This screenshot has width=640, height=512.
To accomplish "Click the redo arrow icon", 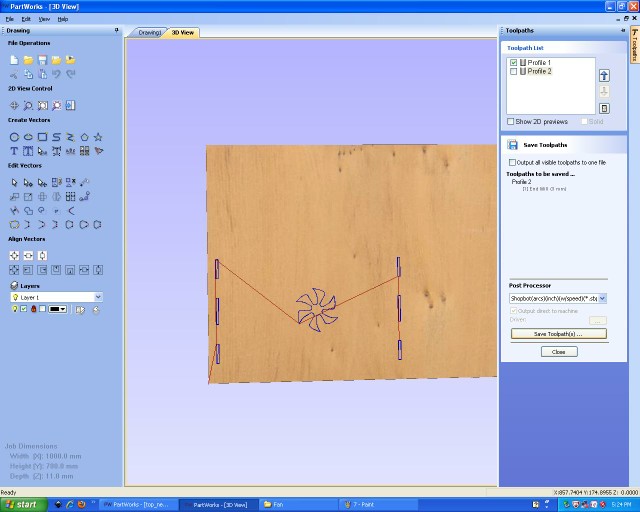I will (70, 74).
